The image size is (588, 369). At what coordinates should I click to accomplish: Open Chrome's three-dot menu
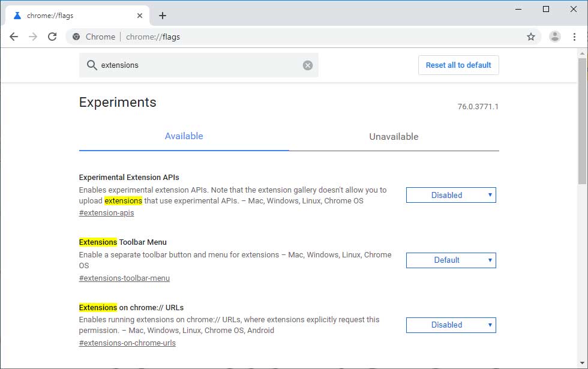click(x=574, y=37)
